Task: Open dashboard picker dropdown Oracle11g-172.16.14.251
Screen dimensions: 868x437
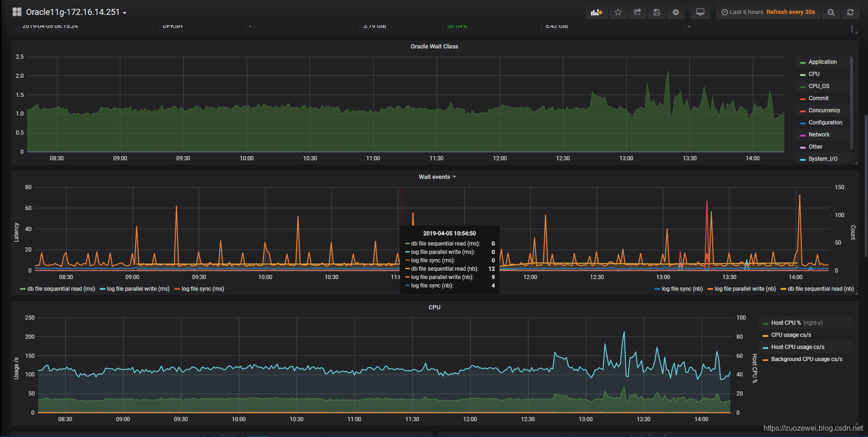Action: [76, 12]
